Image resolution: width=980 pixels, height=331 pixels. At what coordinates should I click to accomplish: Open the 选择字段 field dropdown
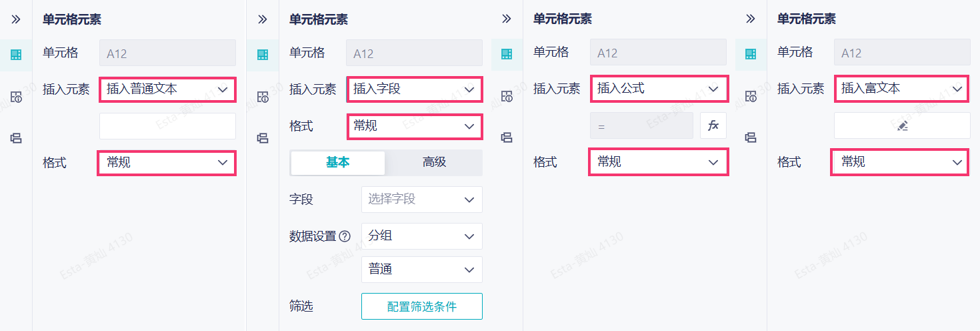coord(421,199)
